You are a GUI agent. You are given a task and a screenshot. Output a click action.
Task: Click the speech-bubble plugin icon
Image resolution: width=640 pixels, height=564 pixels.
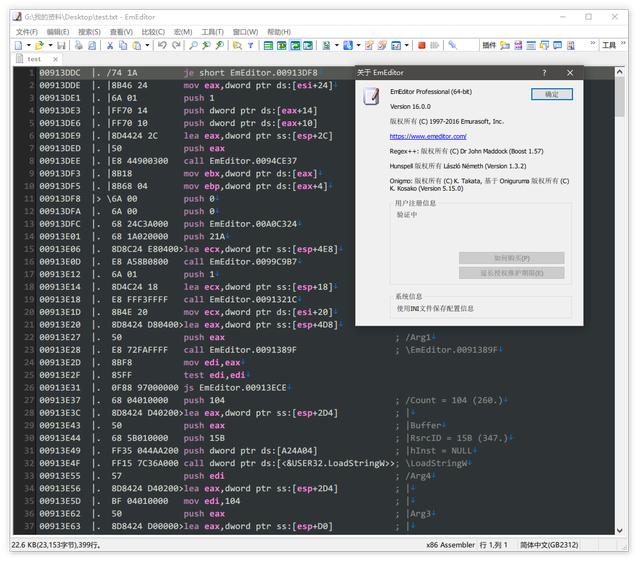[557, 45]
